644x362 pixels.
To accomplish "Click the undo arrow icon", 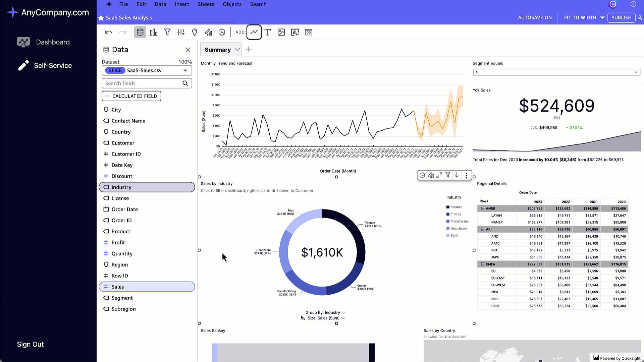I will click(x=108, y=32).
